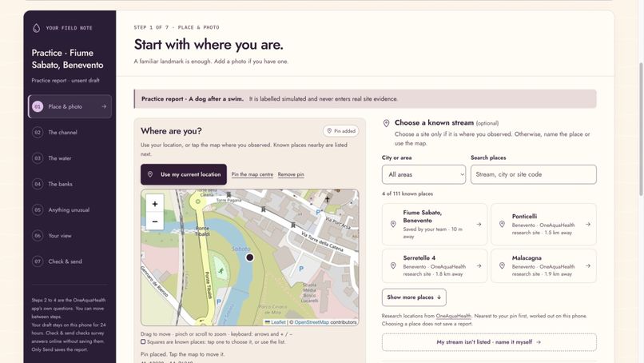Click the 'Where are you?' heading

[171, 131]
